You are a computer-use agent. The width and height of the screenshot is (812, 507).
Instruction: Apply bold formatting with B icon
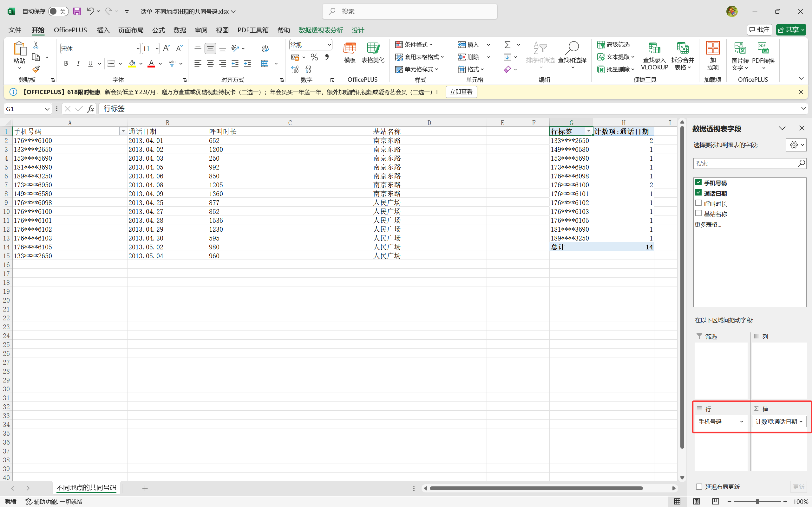pos(66,63)
